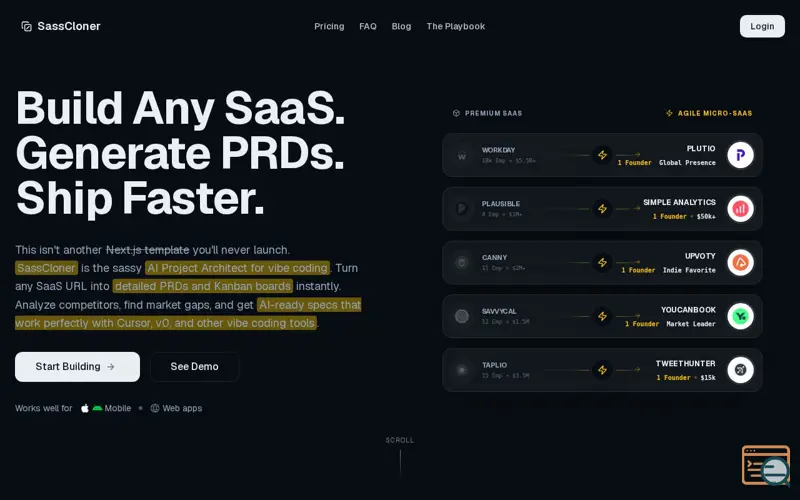Click the Plausible logo circle

click(x=462, y=209)
